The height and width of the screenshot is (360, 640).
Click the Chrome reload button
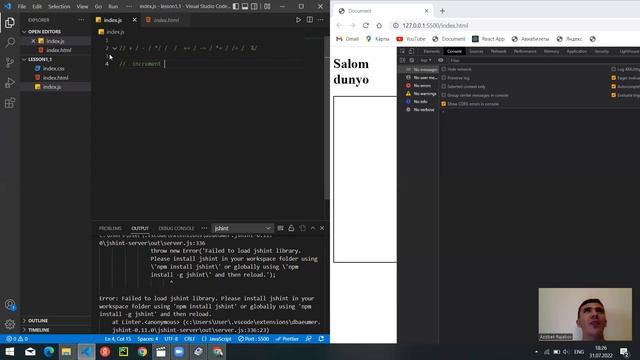coord(366,25)
